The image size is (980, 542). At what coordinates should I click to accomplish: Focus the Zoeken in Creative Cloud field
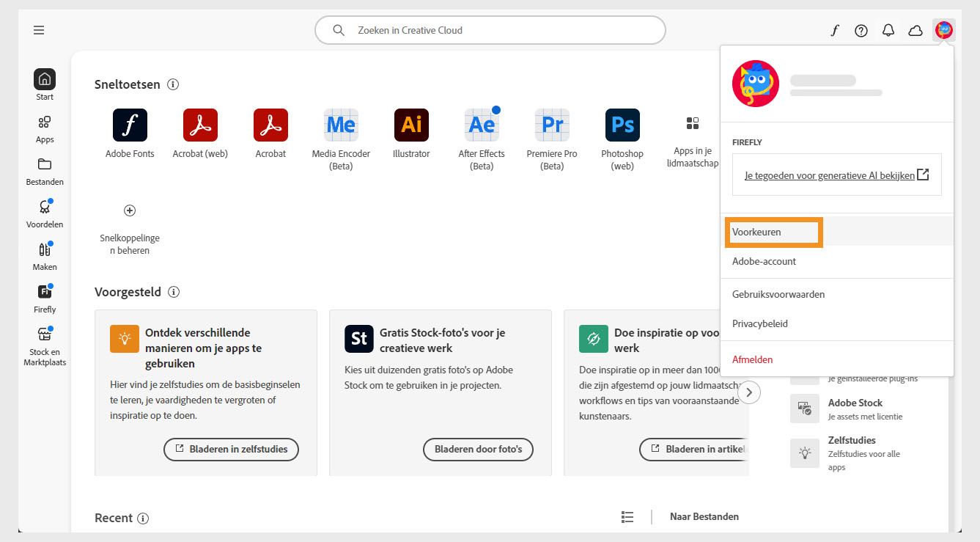[490, 30]
